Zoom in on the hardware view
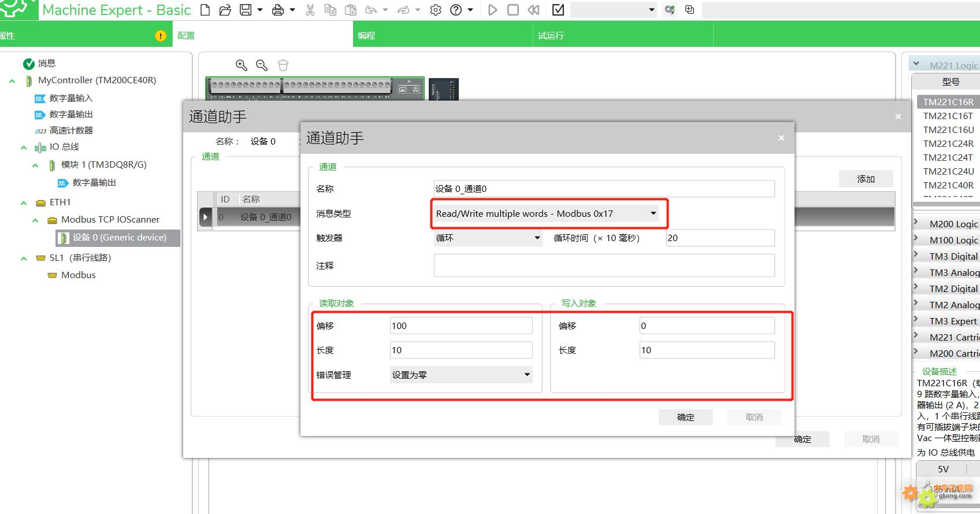 point(242,65)
